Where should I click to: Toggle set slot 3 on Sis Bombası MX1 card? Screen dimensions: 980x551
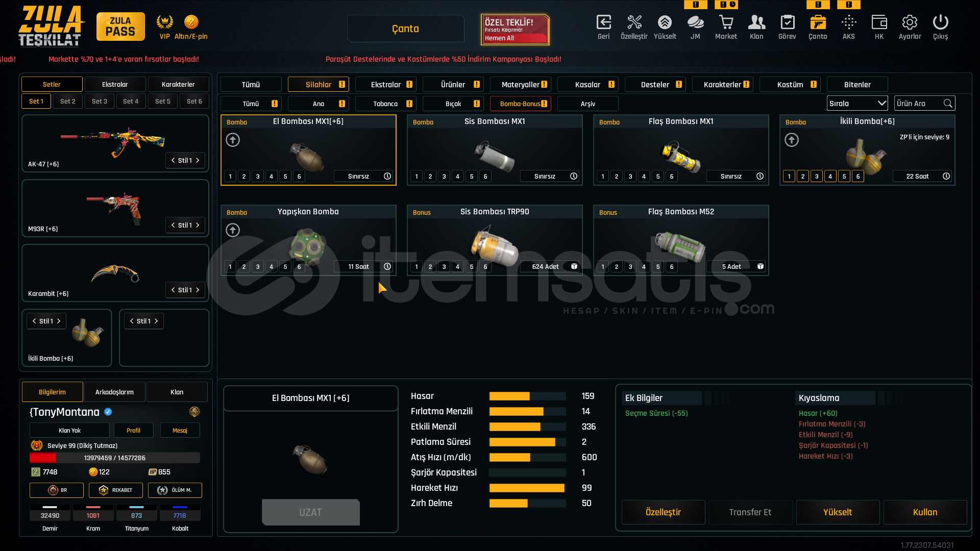(x=444, y=177)
